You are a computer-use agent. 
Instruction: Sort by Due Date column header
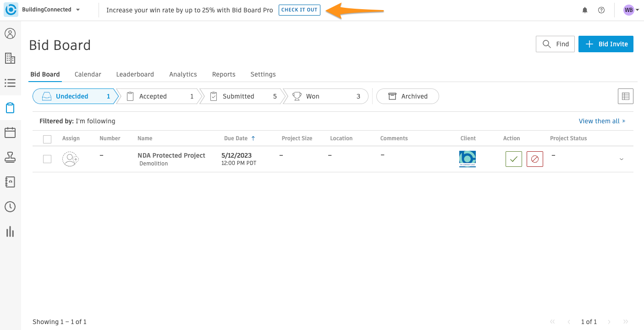[x=239, y=138]
